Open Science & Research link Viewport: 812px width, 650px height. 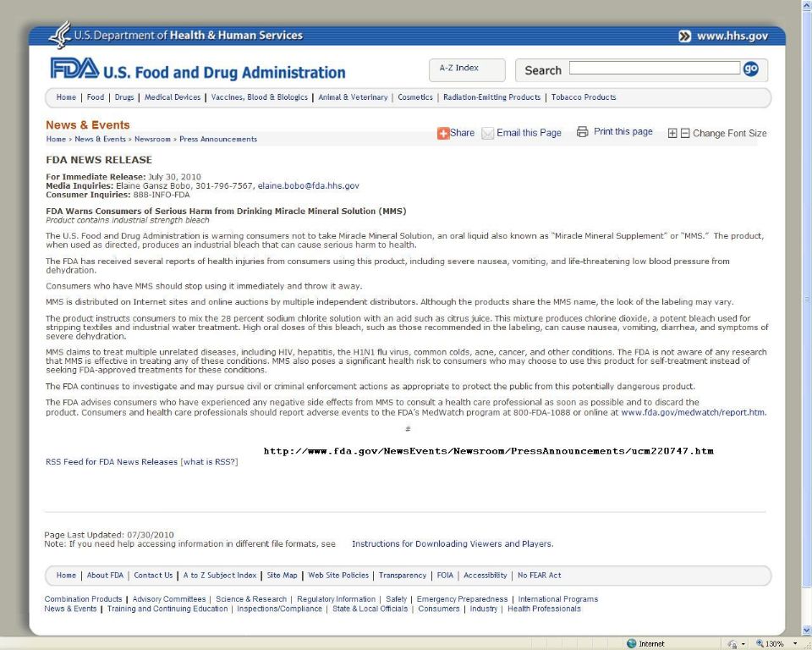(251, 599)
